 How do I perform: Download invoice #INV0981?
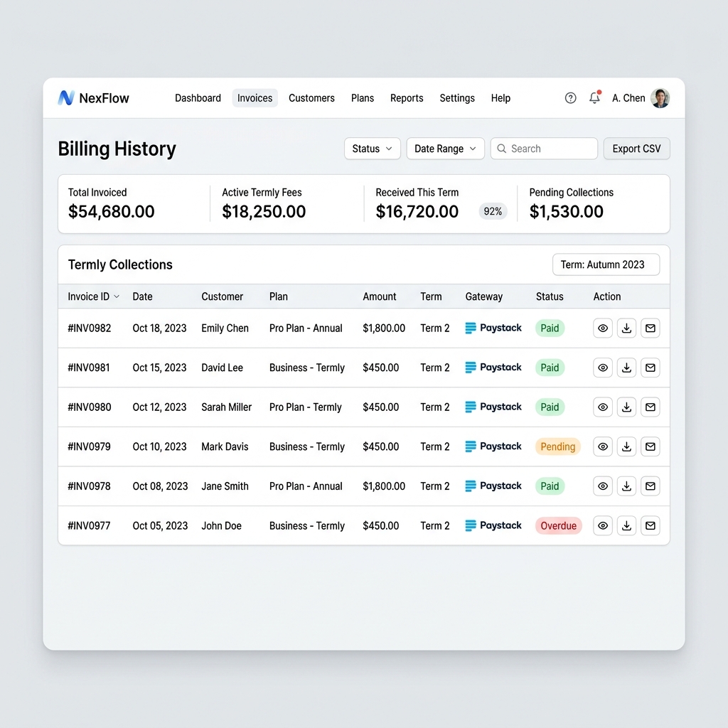(626, 368)
